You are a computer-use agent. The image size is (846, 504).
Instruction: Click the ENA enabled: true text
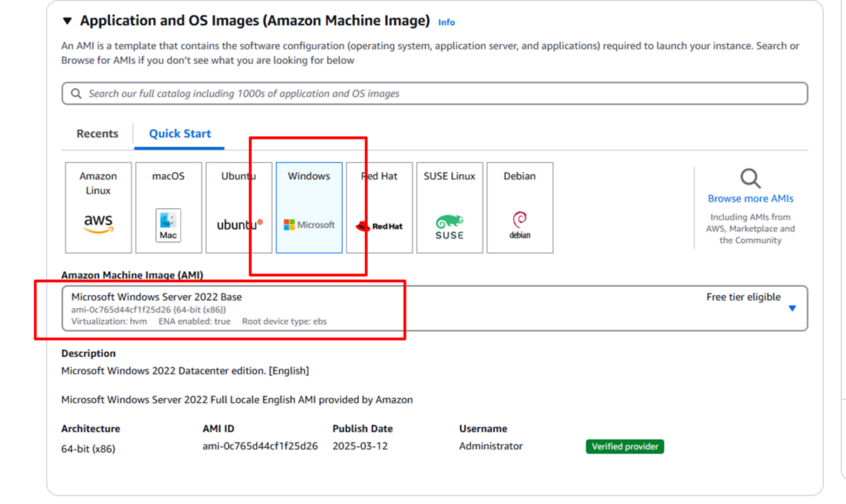pyautogui.click(x=194, y=321)
